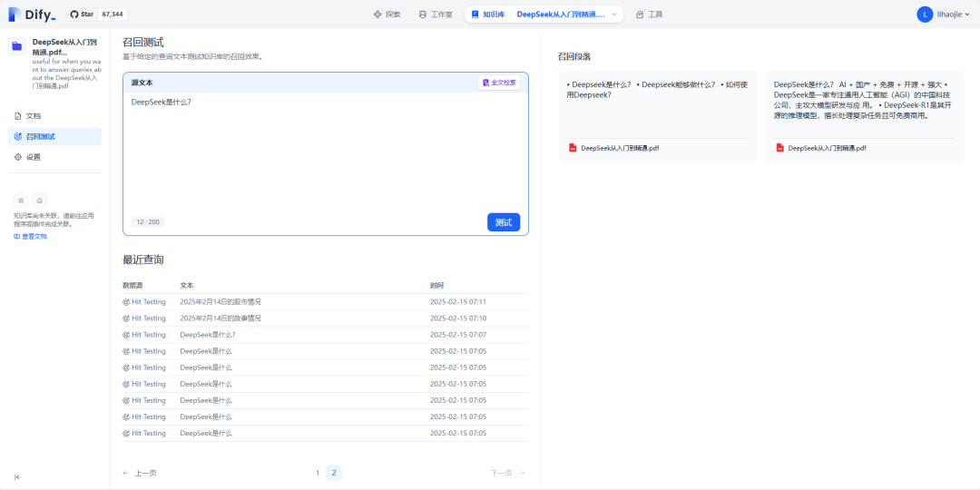This screenshot has height=490, width=980.
Task: Click the 探索 compass icon
Action: tap(377, 15)
